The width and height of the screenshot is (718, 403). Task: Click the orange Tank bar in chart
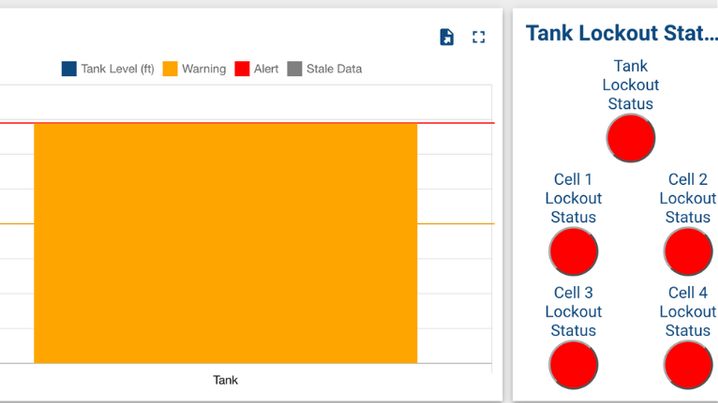click(x=226, y=243)
